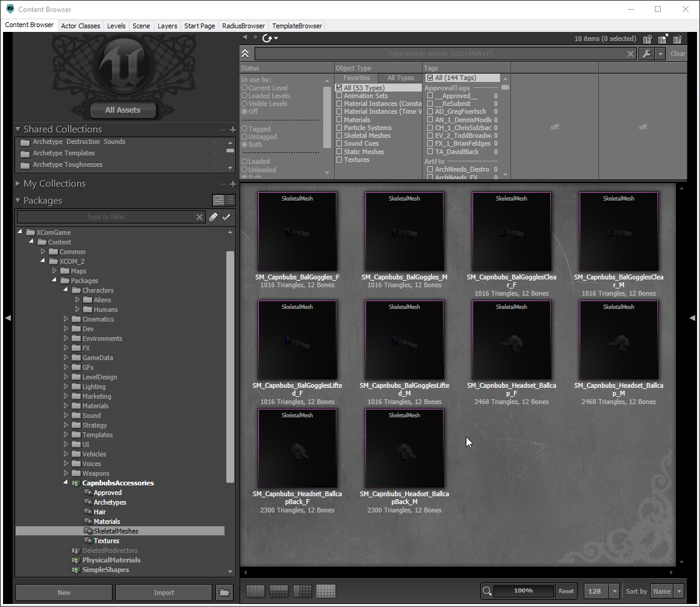This screenshot has width=700, height=607.
Task: Click the Import button
Action: point(164,593)
